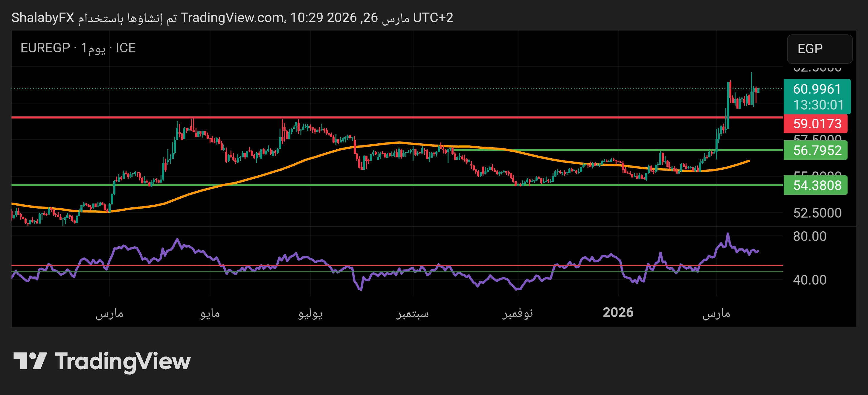Image resolution: width=868 pixels, height=395 pixels.
Task: Click the سبتمبر month label on time axis
Action: 412,313
